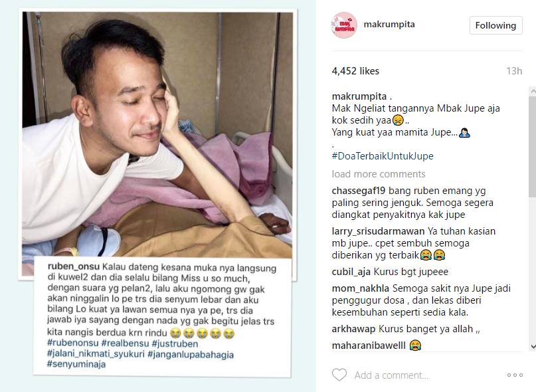This screenshot has width=536, height=392.
Task: Open mom_nakhla commenter profile
Action: point(360,288)
